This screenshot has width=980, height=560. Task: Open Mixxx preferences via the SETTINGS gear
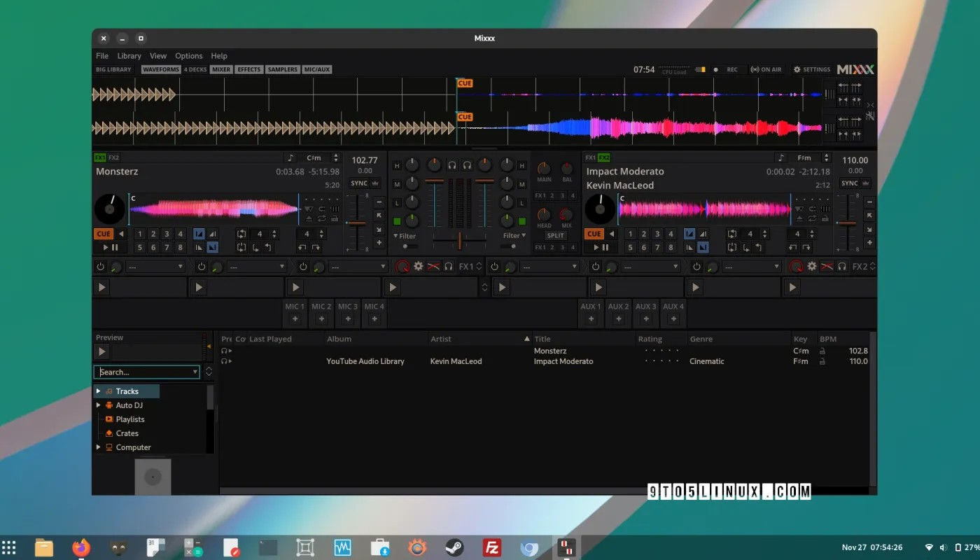pyautogui.click(x=797, y=69)
